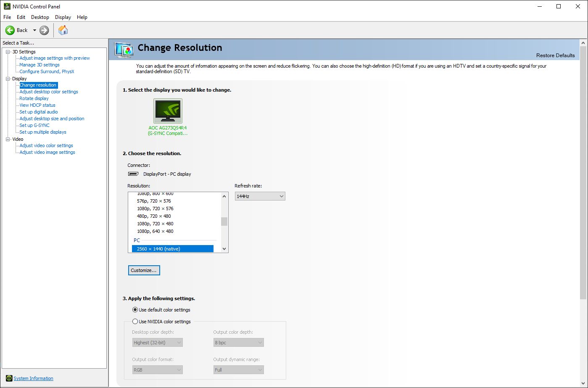Open Adjust image settings with preview
This screenshot has height=388, width=588.
coord(55,58)
